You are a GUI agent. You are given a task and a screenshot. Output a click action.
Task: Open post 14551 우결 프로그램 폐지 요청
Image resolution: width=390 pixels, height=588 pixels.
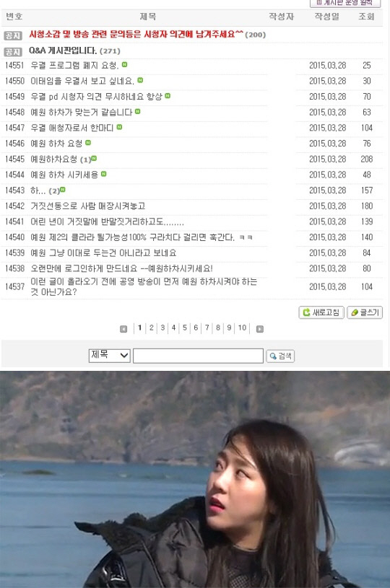click(74, 65)
